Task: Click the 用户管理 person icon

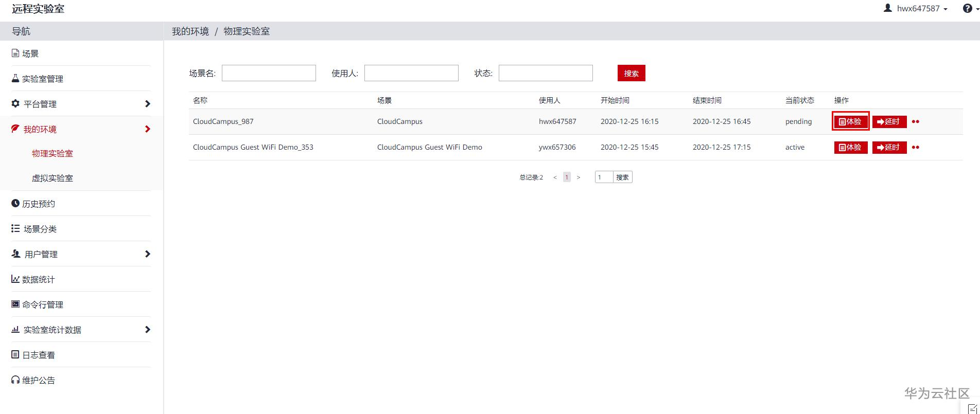Action: tap(16, 254)
